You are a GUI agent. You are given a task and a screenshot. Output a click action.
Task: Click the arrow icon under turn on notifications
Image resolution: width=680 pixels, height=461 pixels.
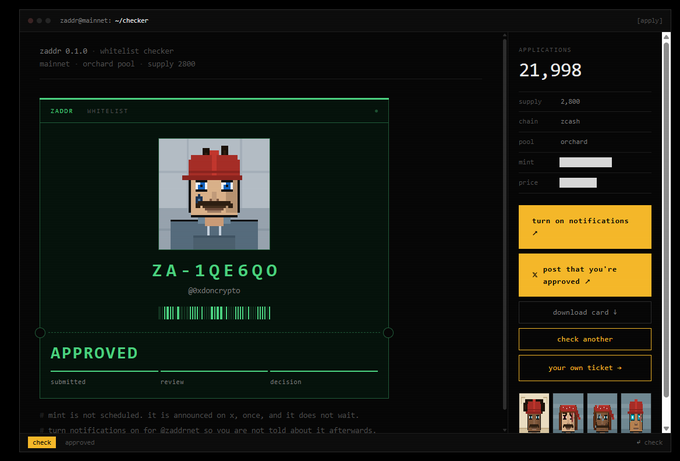[535, 233]
